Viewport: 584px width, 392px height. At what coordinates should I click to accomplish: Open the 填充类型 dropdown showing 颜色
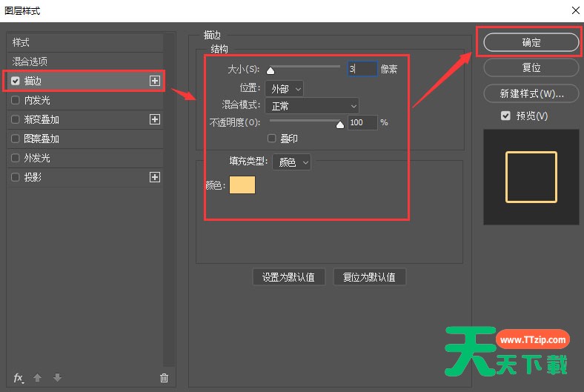(x=291, y=162)
